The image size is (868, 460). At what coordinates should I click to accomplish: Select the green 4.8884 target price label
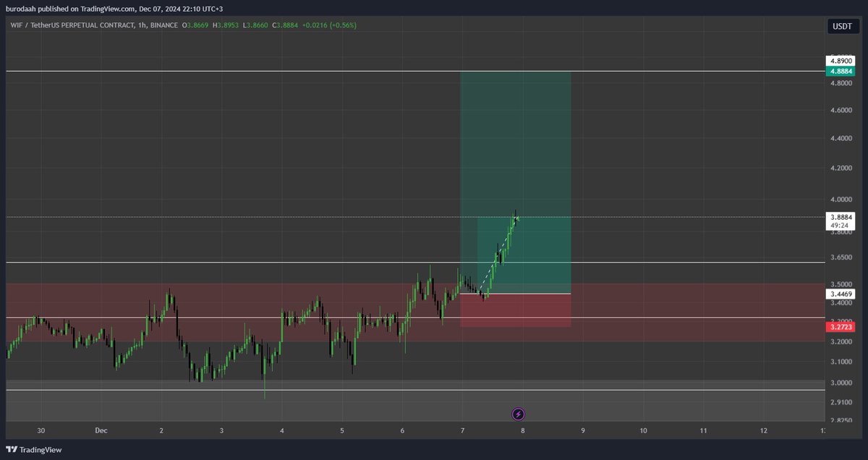pos(841,72)
